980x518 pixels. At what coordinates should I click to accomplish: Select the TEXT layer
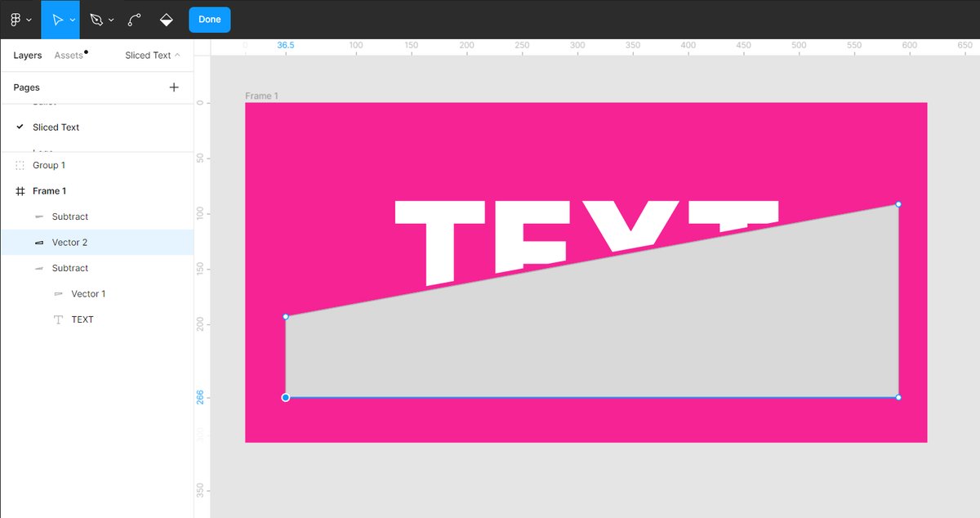point(96,319)
